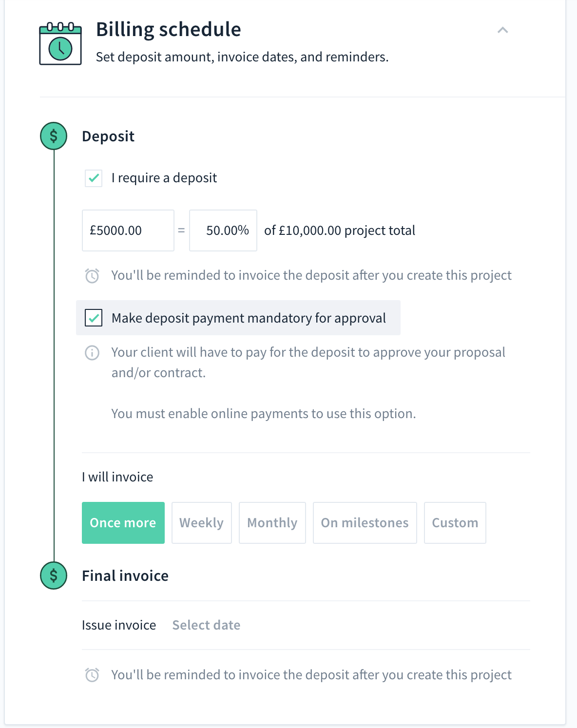Choose Monthly invoicing frequency
Screen dimensions: 577x728
tap(272, 523)
